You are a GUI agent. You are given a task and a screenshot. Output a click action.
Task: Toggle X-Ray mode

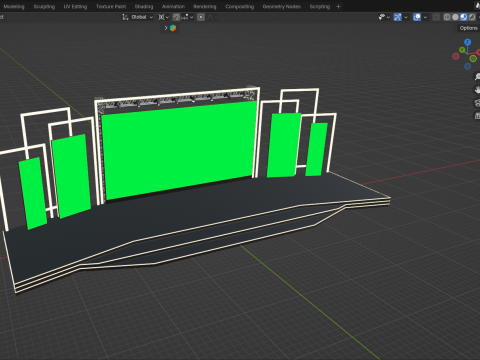[436, 17]
